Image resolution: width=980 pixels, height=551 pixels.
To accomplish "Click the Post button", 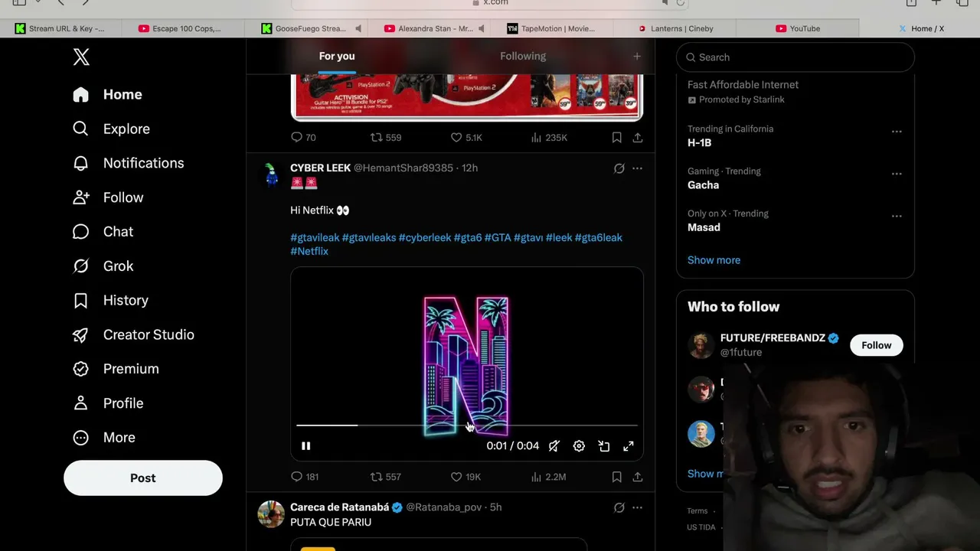I will pyautogui.click(x=143, y=478).
